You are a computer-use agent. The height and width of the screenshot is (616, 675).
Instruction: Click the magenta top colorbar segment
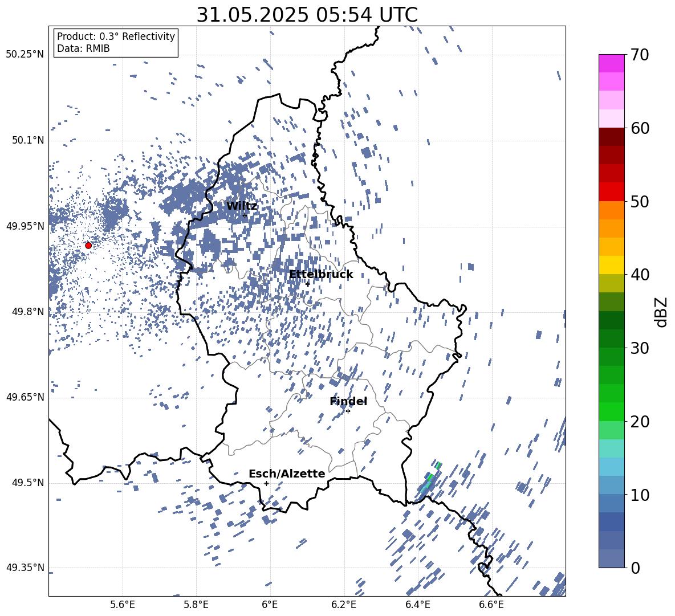coord(611,63)
